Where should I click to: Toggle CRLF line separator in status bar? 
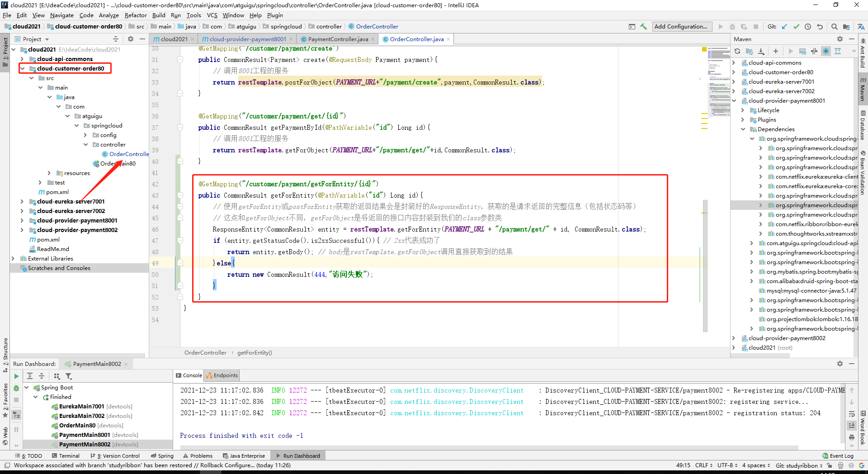(703, 465)
